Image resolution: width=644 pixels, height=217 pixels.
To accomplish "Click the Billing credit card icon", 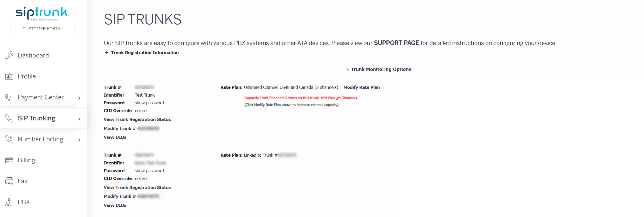I will tap(9, 160).
